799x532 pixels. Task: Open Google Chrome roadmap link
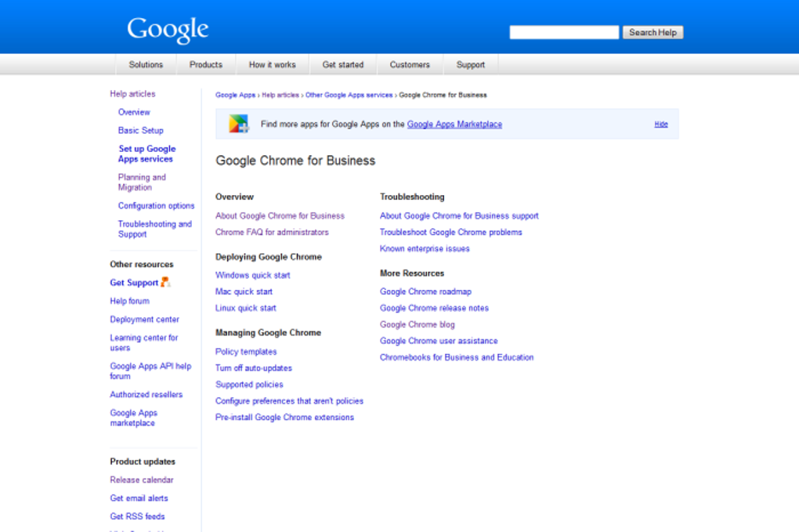click(x=425, y=292)
